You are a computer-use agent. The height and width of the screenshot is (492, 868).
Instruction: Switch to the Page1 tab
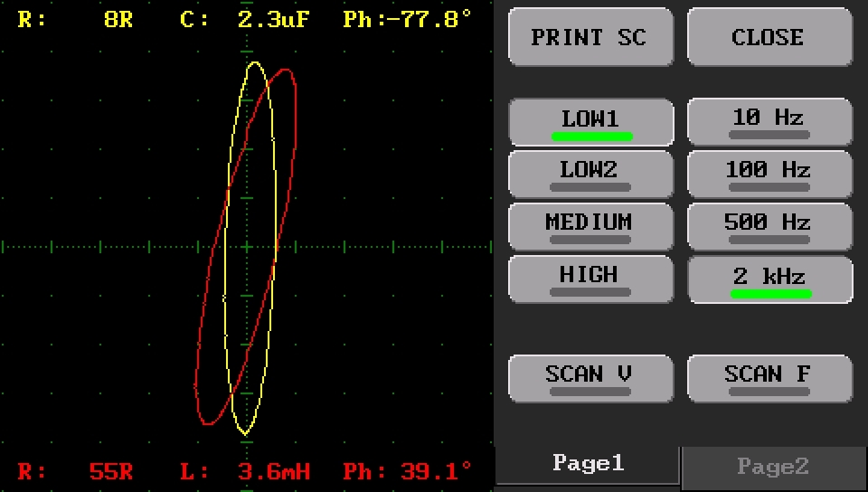click(588, 466)
